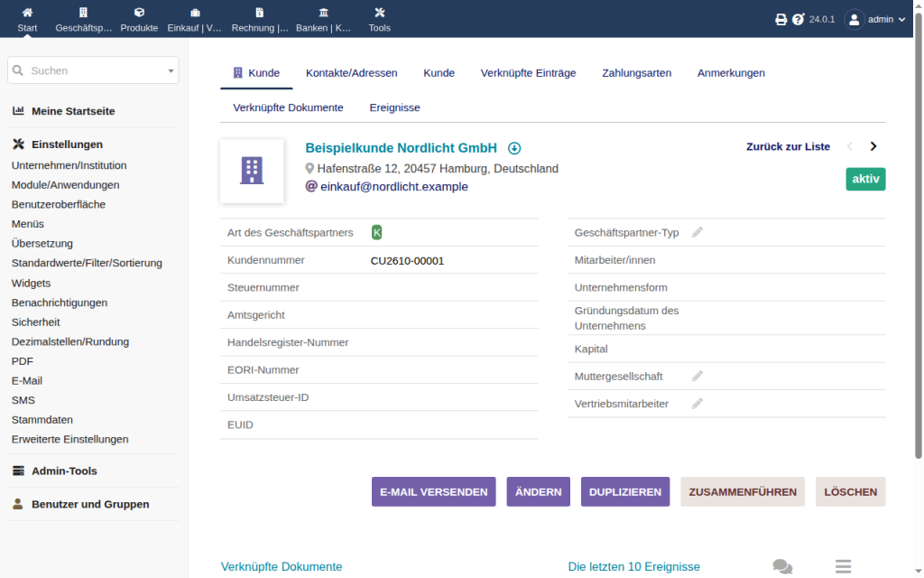This screenshot has height=578, width=924.
Task: Open Standardwerte/Filter/Sortierung settings
Action: pyautogui.click(x=87, y=263)
